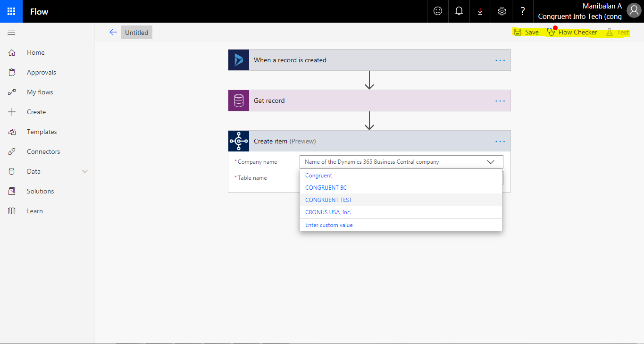Click the Congruent Info Tech tenant name

(580, 17)
